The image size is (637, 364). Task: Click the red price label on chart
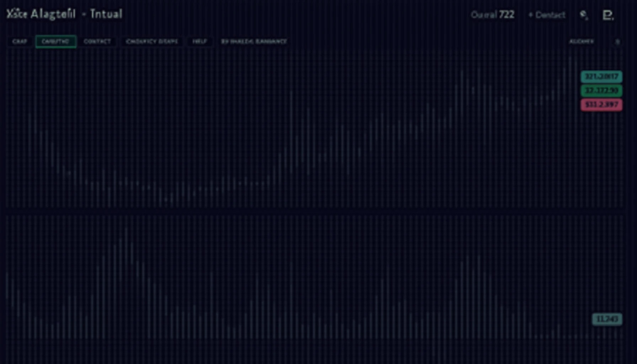click(601, 105)
